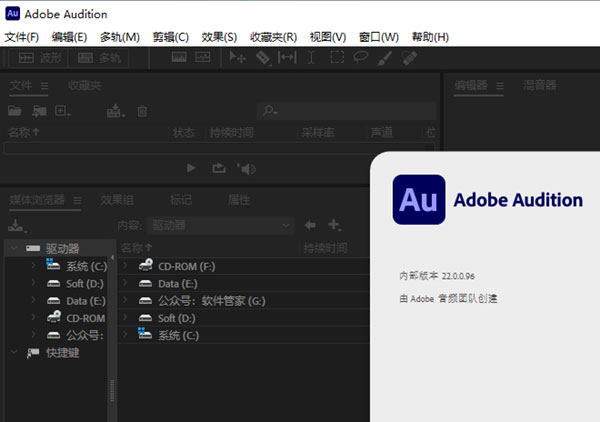Switch to the 标记 tab
The width and height of the screenshot is (600, 422).
181,200
